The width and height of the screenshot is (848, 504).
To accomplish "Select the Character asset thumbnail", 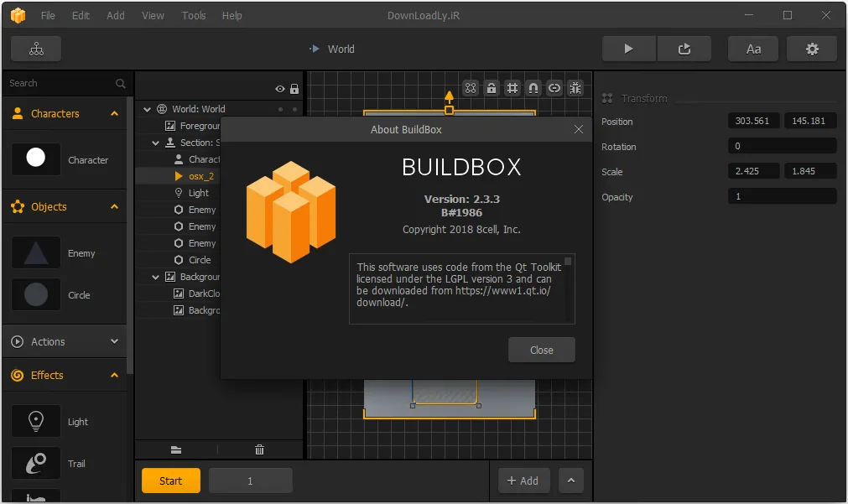I will pos(36,159).
